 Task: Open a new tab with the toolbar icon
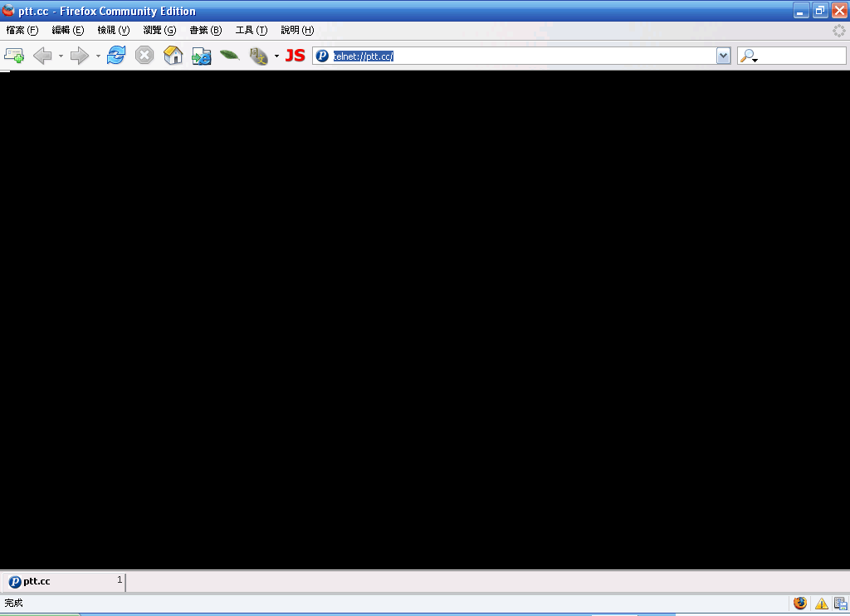coord(14,56)
